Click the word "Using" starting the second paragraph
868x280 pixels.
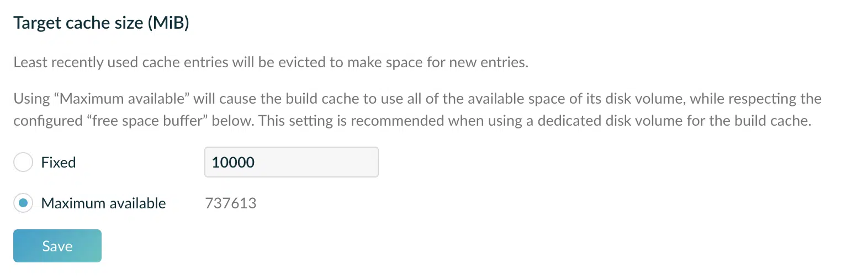31,99
